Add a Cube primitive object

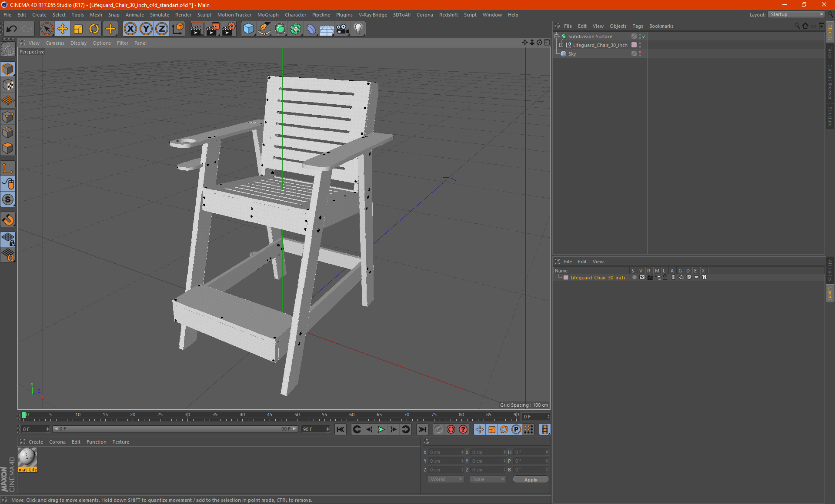tap(249, 29)
